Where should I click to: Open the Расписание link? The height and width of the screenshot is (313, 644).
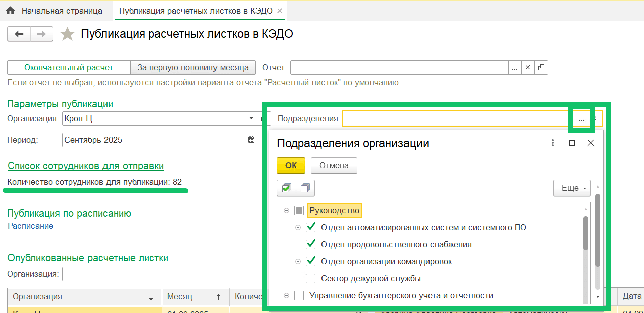tap(30, 226)
